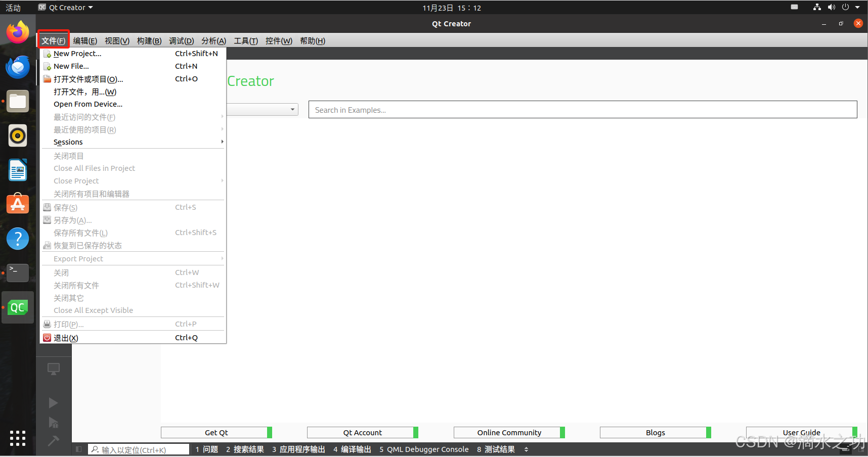The width and height of the screenshot is (868, 457).
Task: Click the Get Qt button
Action: click(x=216, y=433)
